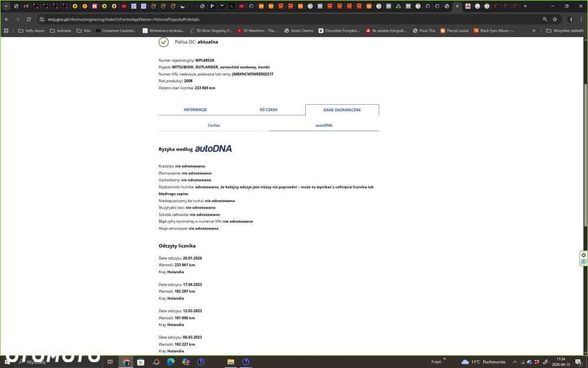588x368 pixels.
Task: Open the Gmail browser tab
Action: [x=26, y=6]
